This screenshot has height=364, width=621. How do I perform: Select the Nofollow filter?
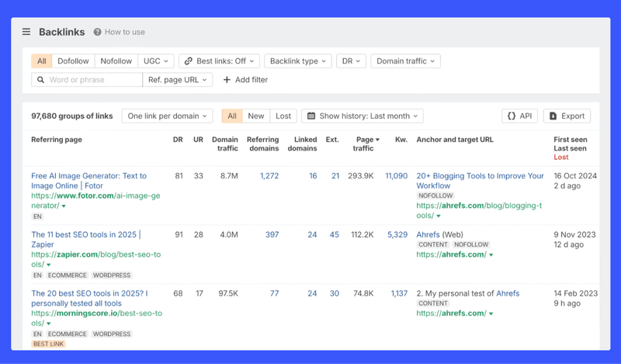click(116, 61)
